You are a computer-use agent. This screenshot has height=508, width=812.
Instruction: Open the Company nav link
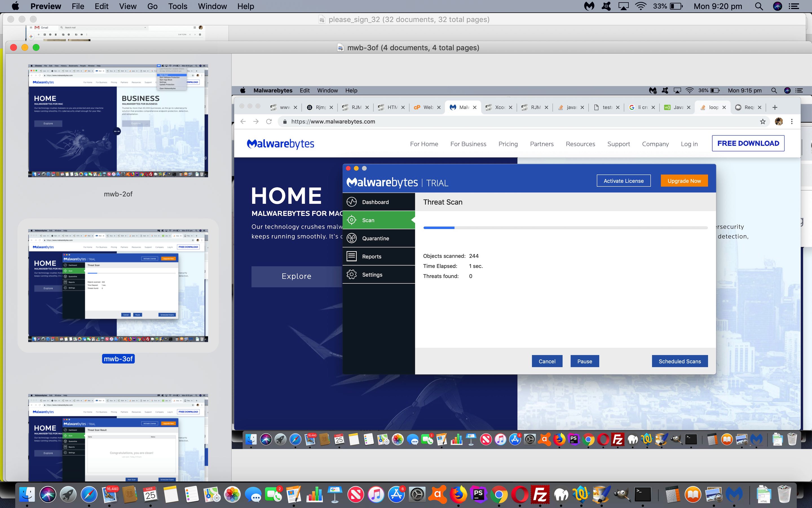655,144
